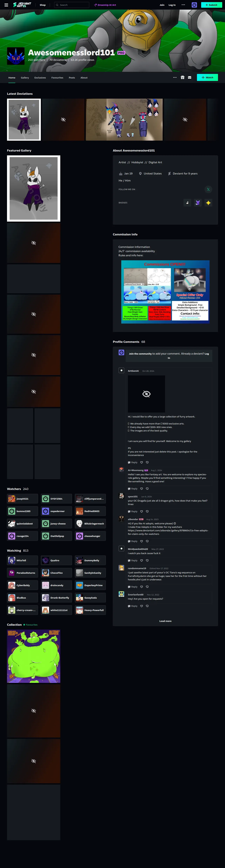
Task: Click the heart under aibondar's comment
Action: coord(141,541)
